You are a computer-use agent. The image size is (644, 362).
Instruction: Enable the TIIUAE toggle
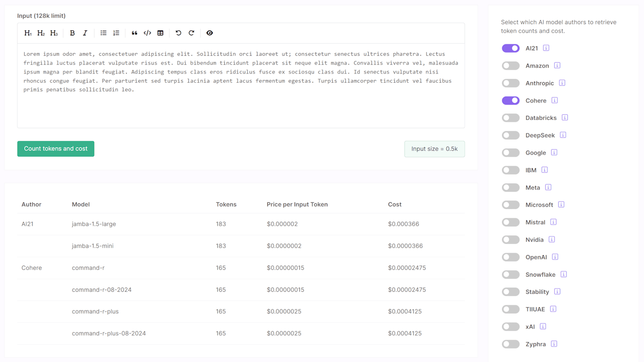click(510, 309)
